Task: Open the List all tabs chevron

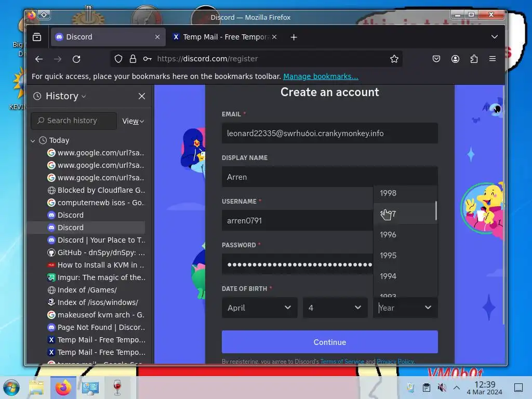Action: (x=495, y=37)
